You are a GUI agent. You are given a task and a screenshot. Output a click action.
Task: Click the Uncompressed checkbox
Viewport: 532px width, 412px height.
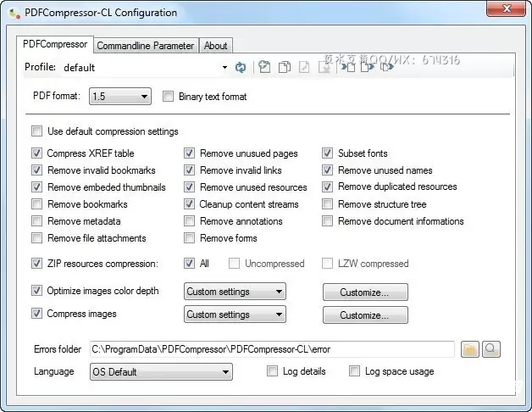click(x=234, y=264)
